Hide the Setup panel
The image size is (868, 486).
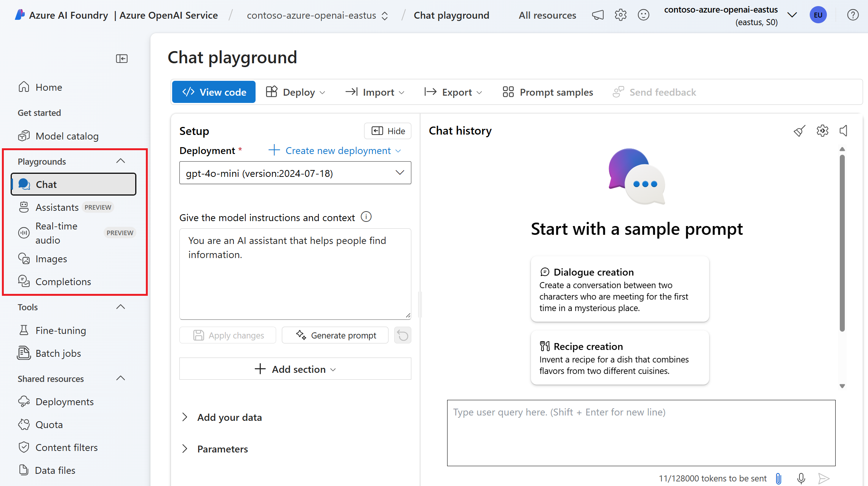tap(388, 131)
